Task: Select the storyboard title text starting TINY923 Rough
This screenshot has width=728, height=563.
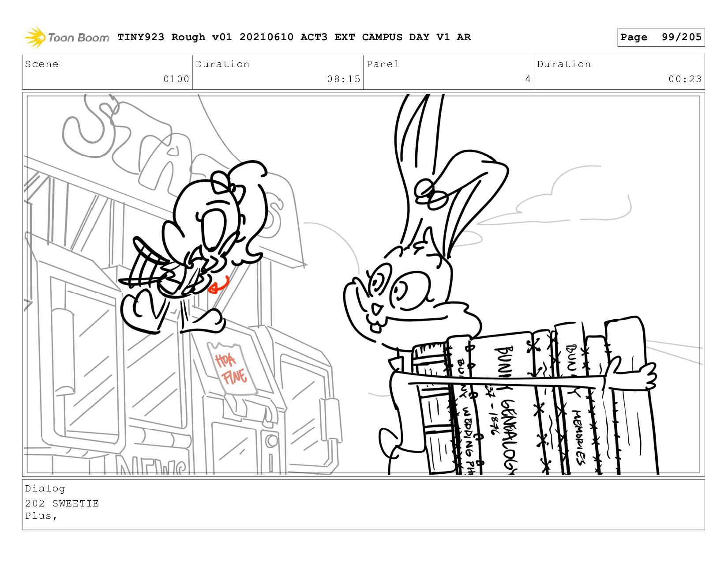Action: (x=294, y=37)
